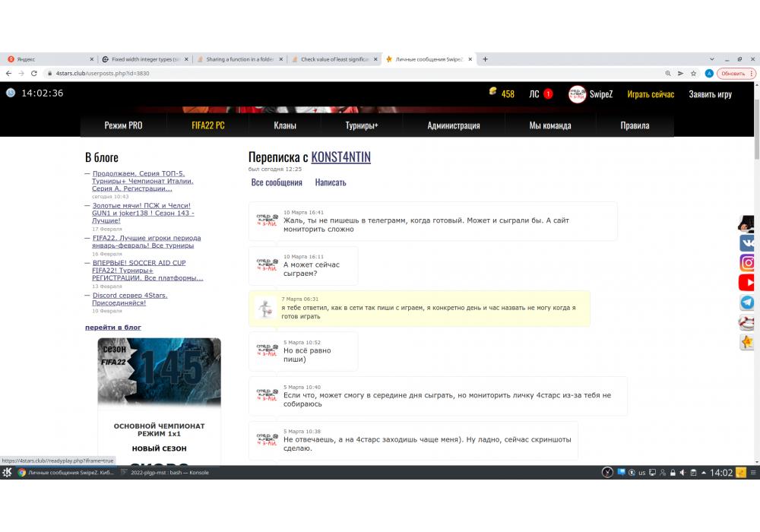
Task: Click the browser reload icon
Action: [34, 74]
